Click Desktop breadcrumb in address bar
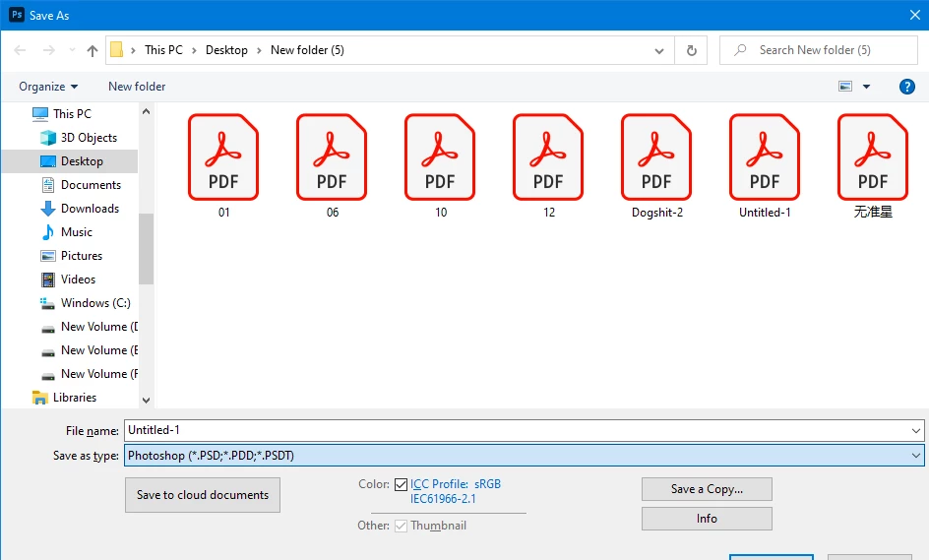 point(226,50)
